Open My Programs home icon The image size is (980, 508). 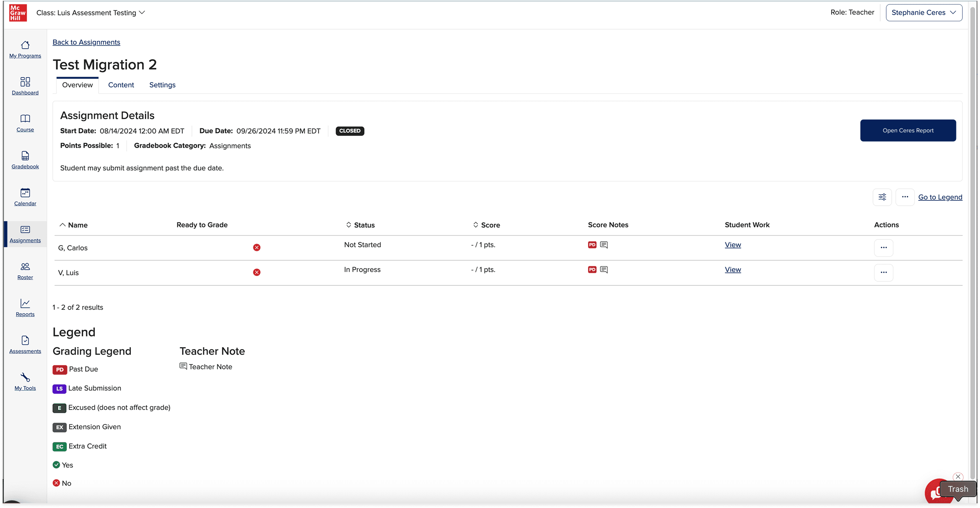click(25, 45)
